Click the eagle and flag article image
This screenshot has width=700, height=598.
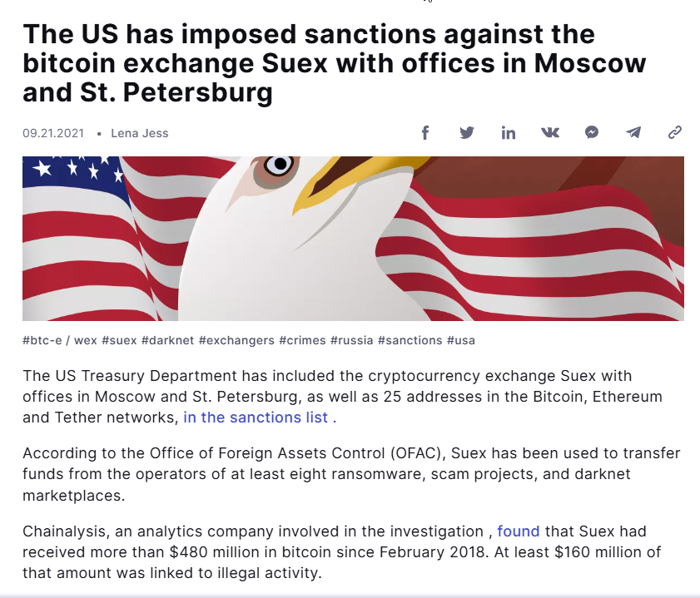click(353, 239)
